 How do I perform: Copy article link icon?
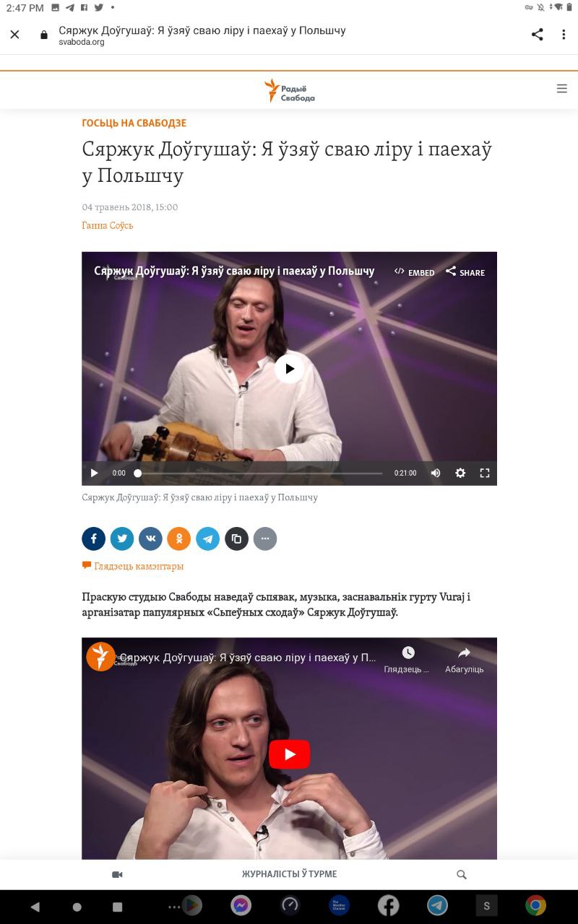coord(236,539)
